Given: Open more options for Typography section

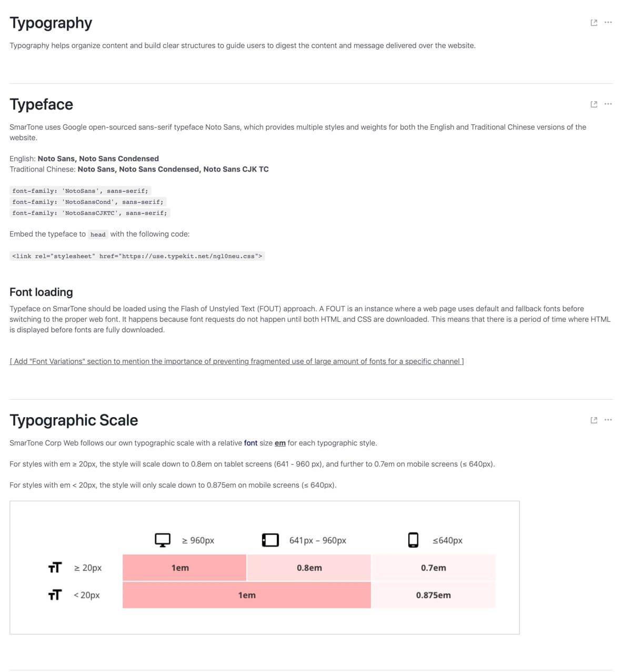Looking at the screenshot, I should click(x=608, y=23).
